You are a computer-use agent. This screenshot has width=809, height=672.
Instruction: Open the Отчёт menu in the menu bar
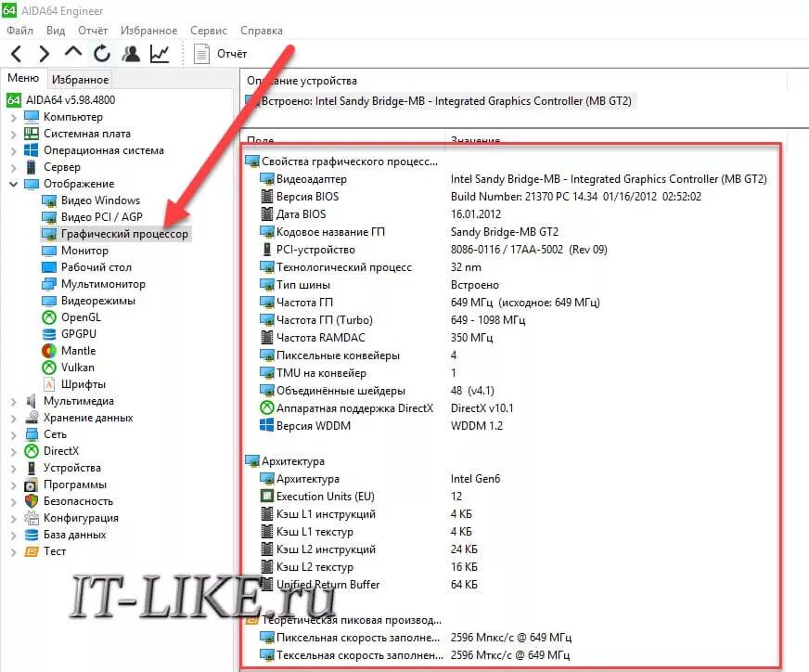click(x=93, y=31)
